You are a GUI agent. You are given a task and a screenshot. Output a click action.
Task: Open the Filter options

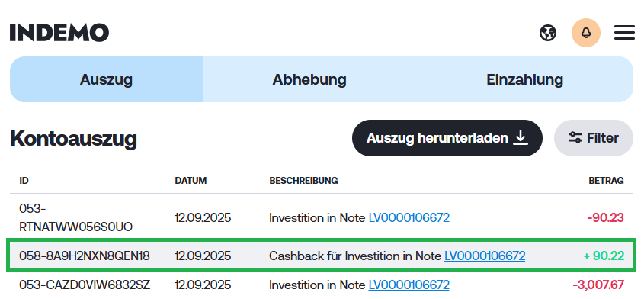(594, 138)
